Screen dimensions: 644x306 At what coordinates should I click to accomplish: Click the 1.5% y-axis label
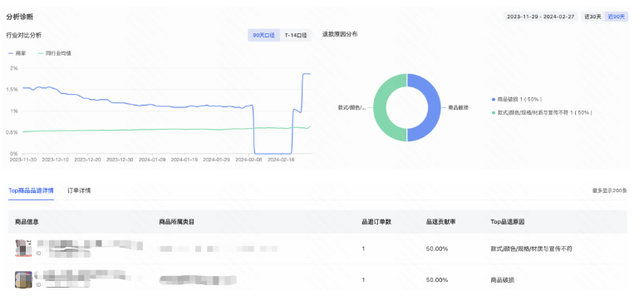point(12,90)
